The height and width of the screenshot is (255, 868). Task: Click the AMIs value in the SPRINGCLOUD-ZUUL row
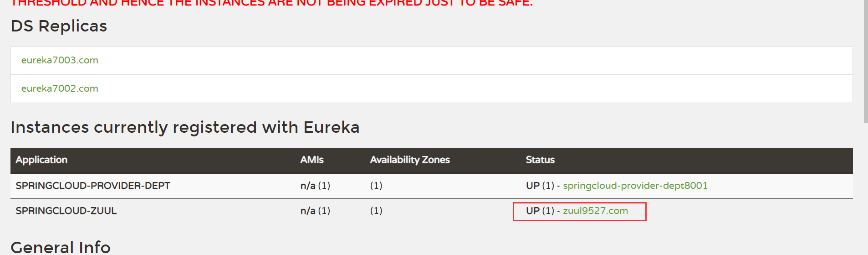(315, 211)
